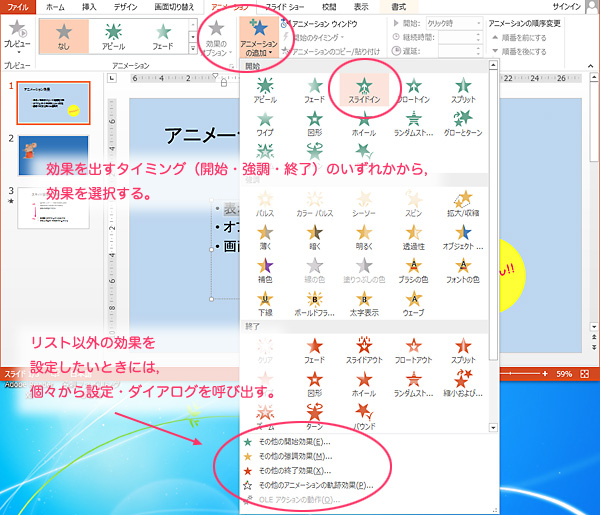Apply the 太字表示 emphasis effect
This screenshot has height=515, width=600.
click(364, 304)
